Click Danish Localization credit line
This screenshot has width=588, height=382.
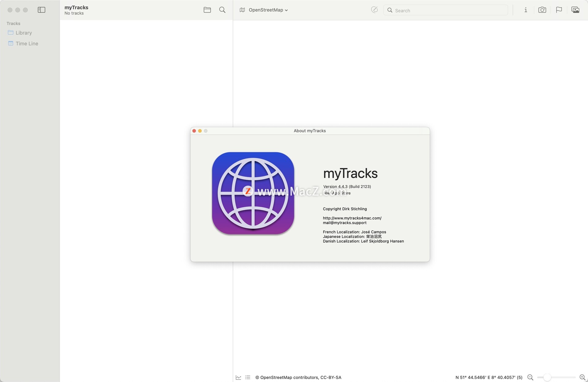363,241
